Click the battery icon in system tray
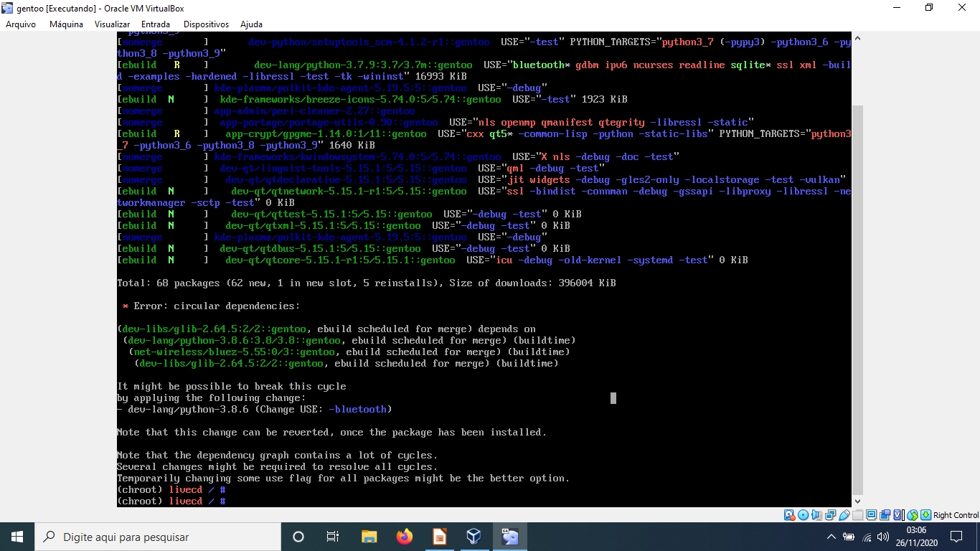 (x=849, y=537)
